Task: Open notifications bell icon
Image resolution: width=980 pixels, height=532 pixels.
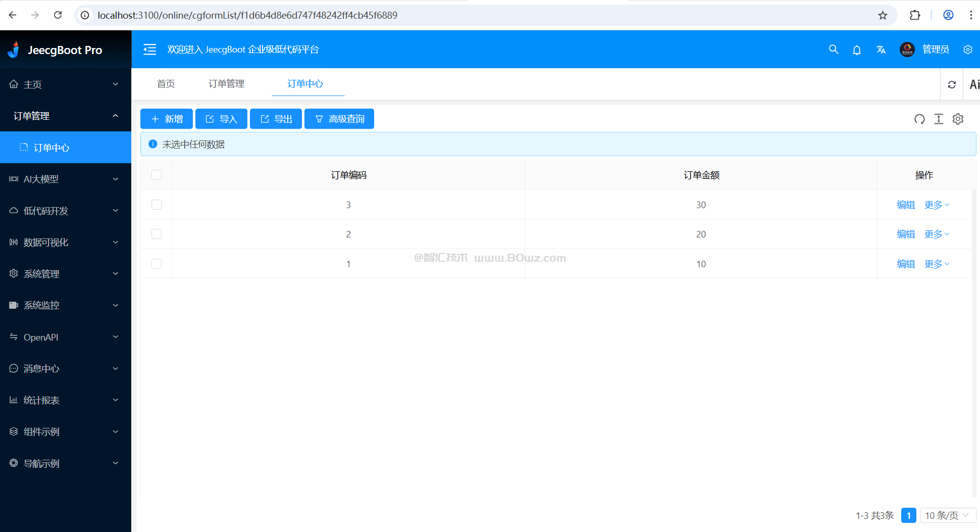Action: 857,50
